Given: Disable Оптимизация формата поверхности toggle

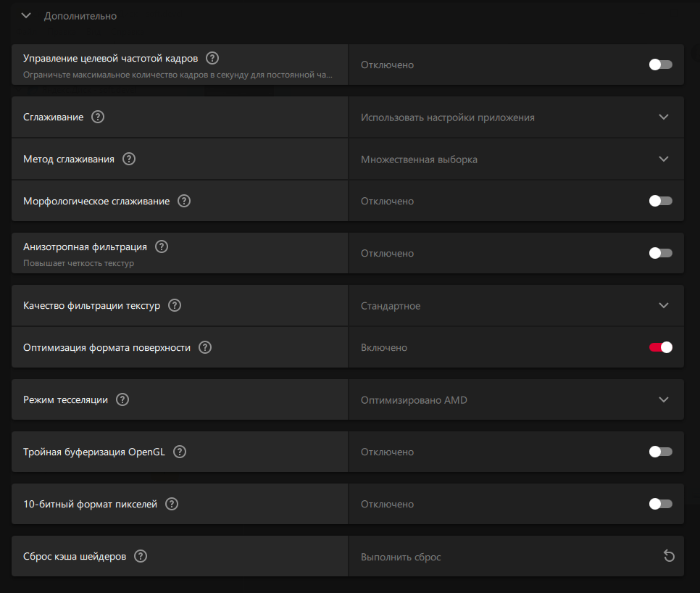Looking at the screenshot, I should pos(660,347).
